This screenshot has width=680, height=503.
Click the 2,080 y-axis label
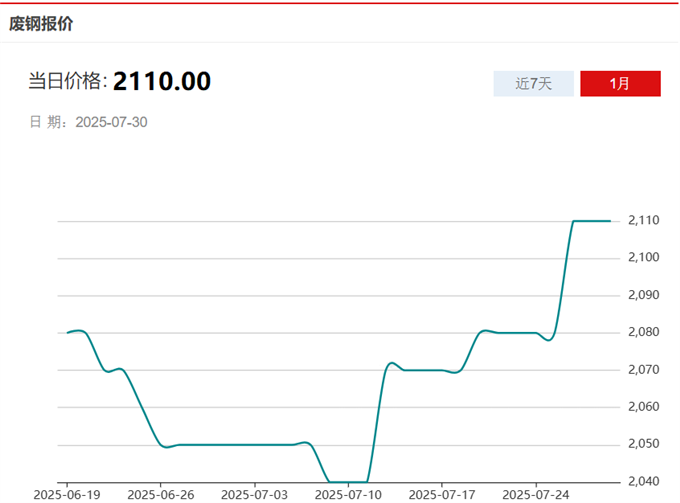pyautogui.click(x=643, y=332)
